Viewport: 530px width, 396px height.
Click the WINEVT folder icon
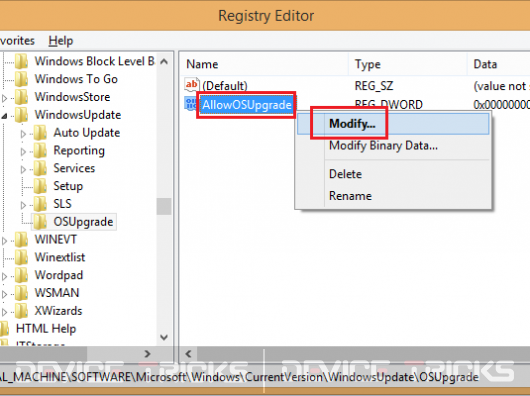click(x=22, y=240)
